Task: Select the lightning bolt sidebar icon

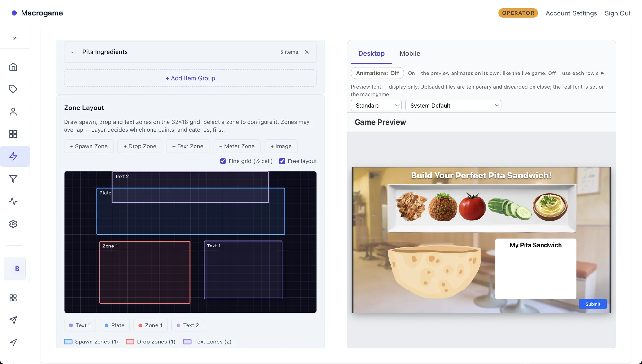Action: (13, 156)
